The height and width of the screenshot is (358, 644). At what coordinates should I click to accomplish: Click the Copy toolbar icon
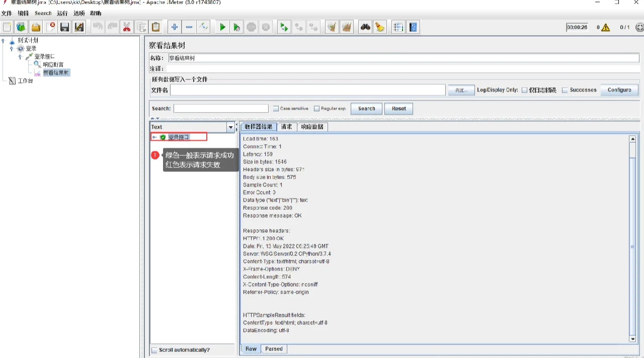pos(141,27)
